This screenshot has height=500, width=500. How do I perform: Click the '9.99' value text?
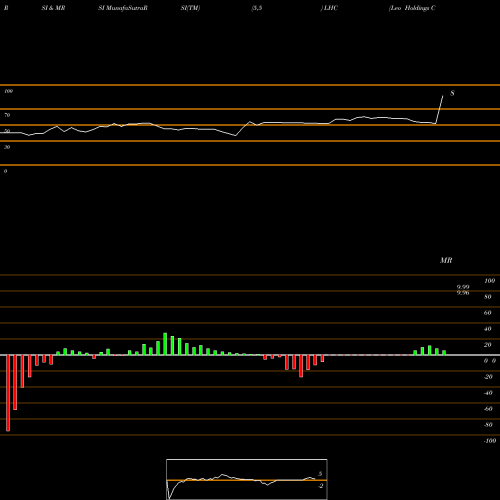(463, 287)
